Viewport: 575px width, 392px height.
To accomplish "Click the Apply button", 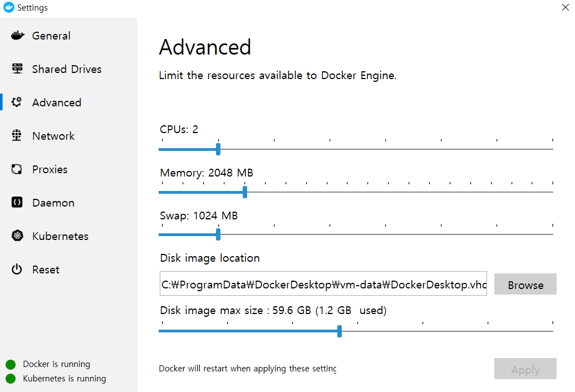I will (525, 369).
